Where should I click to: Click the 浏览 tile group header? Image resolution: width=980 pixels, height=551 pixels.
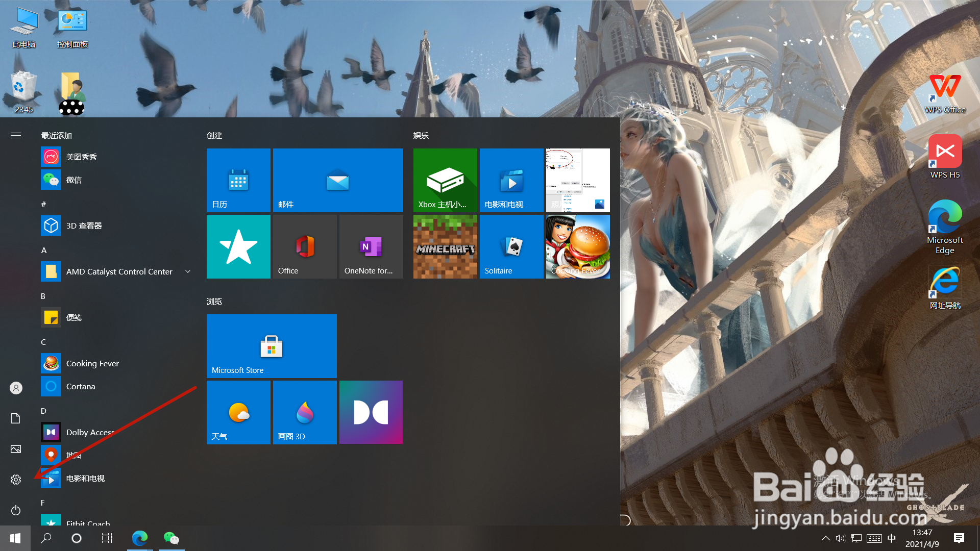pos(214,301)
